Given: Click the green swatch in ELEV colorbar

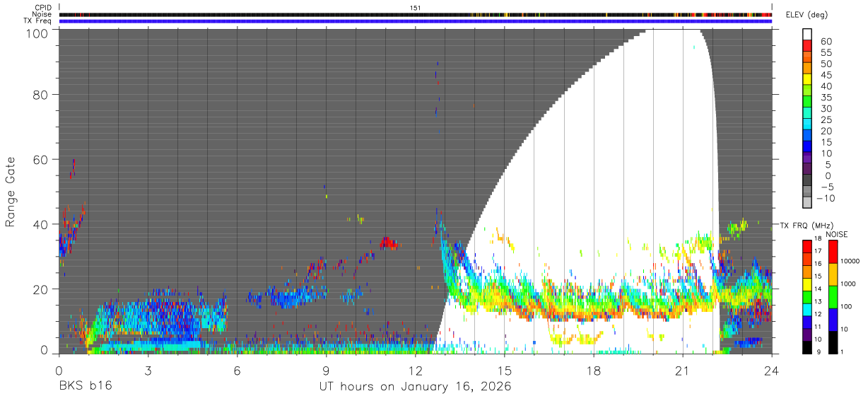Looking at the screenshot, I should click(807, 103).
